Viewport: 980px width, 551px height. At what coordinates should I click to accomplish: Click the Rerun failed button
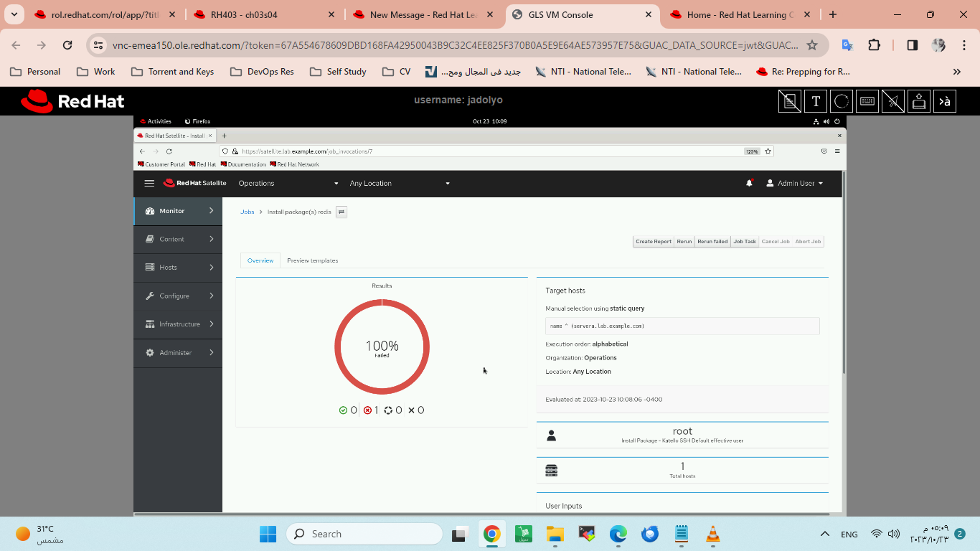[x=712, y=241]
